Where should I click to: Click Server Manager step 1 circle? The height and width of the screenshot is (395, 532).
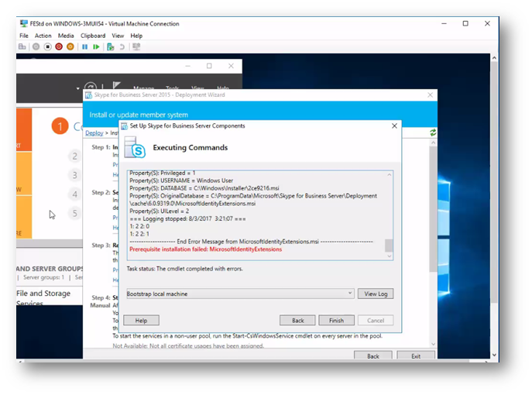(60, 126)
